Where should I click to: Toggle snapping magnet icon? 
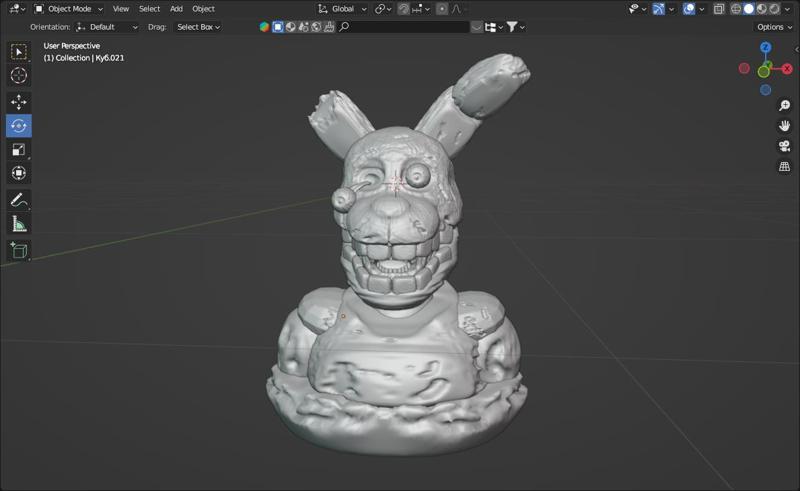tap(404, 9)
